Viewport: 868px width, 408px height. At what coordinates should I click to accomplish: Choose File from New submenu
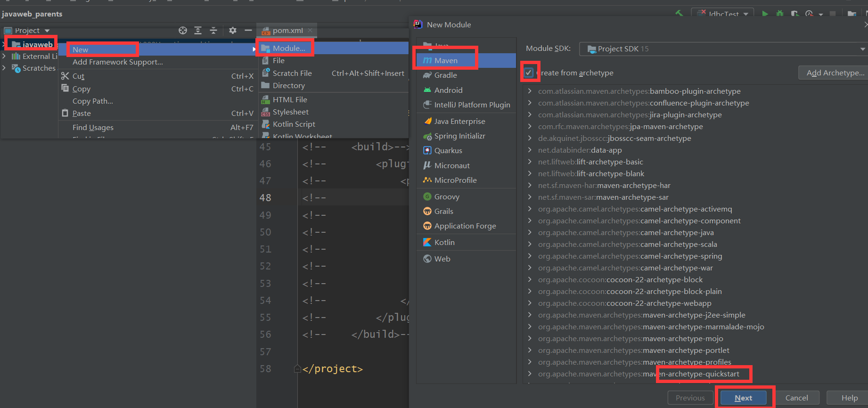pos(333,60)
